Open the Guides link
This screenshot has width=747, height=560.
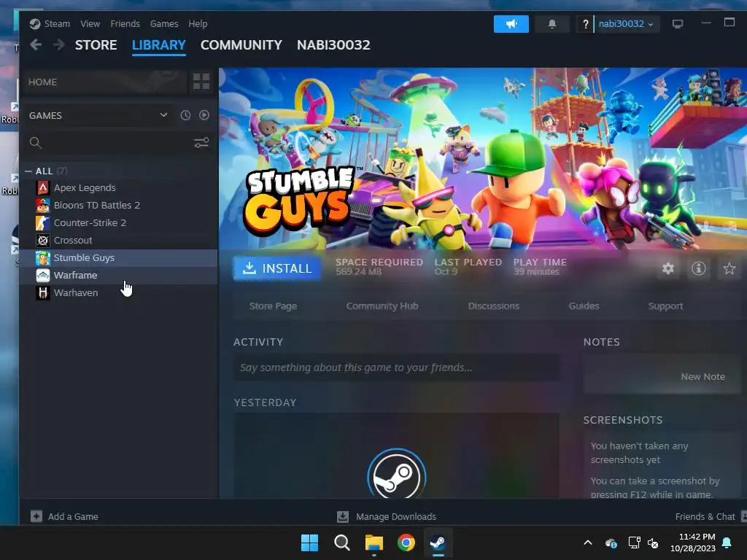(584, 306)
